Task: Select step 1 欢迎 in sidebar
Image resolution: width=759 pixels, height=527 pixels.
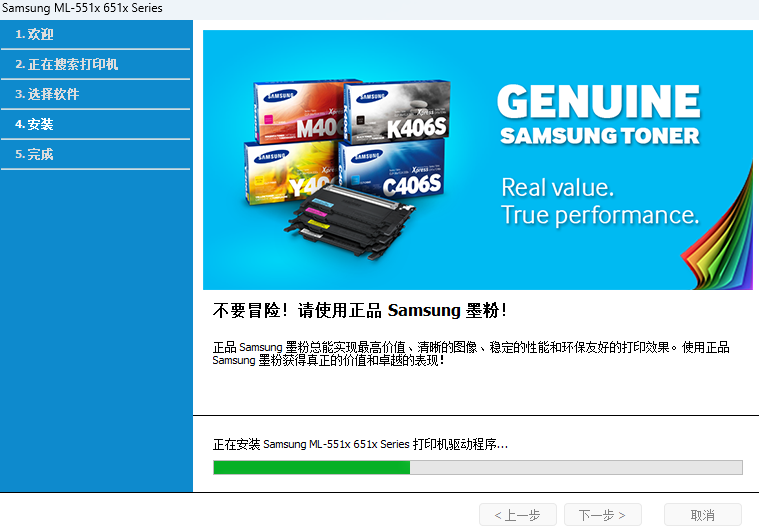Action: click(95, 34)
